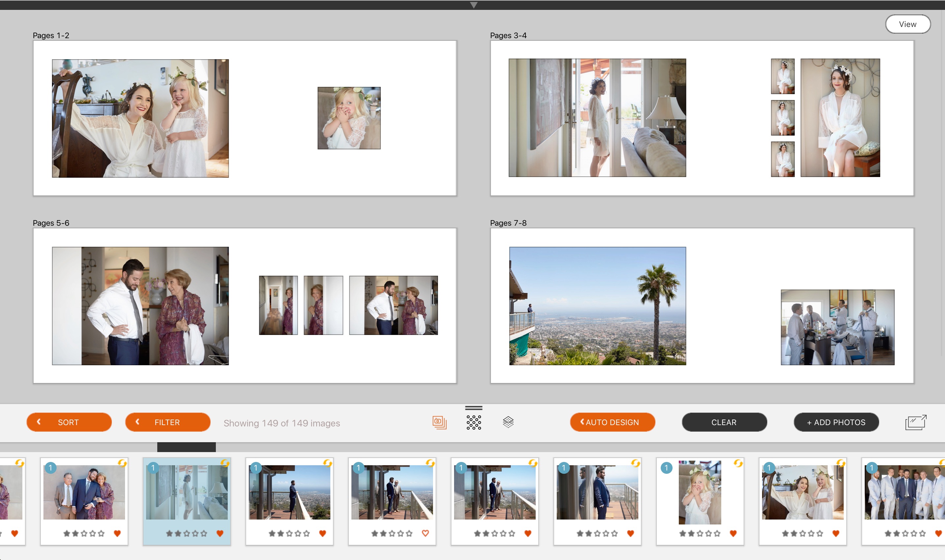This screenshot has height=560, width=945.
Task: Select the bottom small bride photo on Pages 3-4
Action: pos(783,159)
